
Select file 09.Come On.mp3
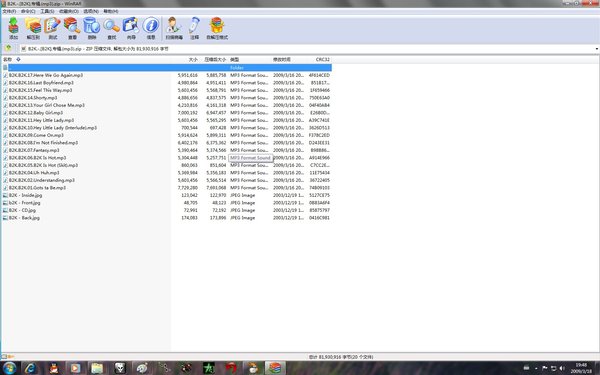click(x=36, y=135)
